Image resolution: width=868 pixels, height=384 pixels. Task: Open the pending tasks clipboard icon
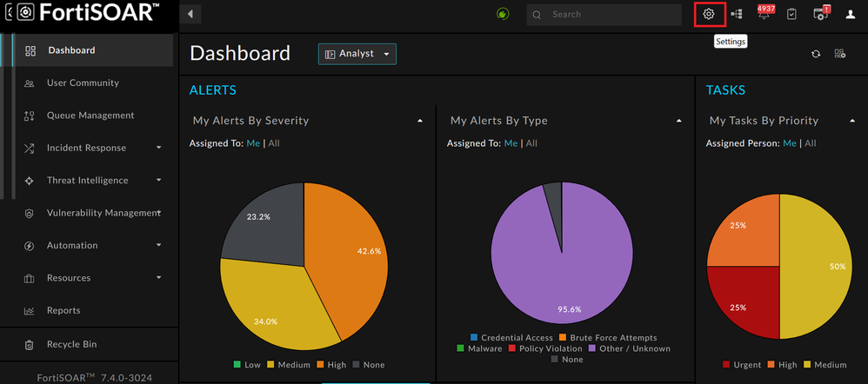coord(791,15)
